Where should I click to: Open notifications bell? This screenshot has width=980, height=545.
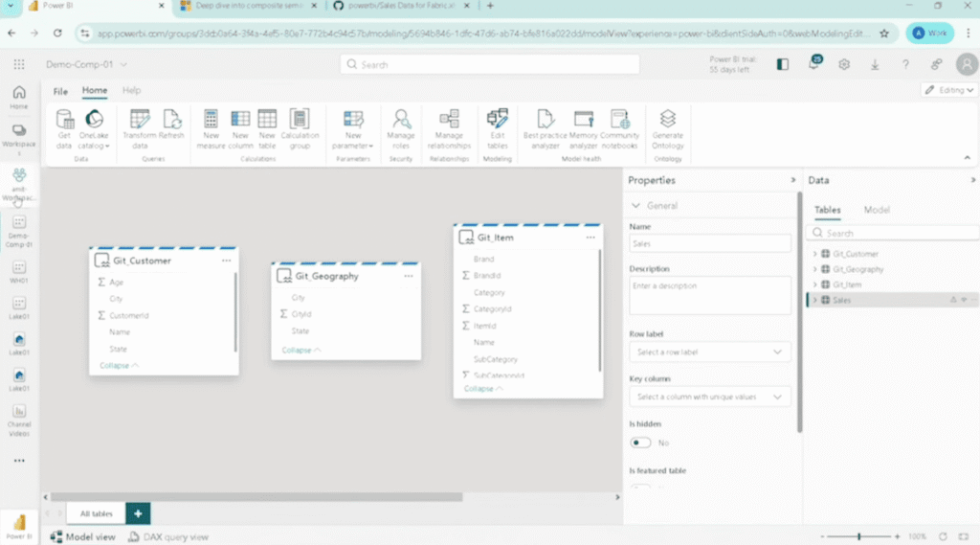click(x=814, y=64)
